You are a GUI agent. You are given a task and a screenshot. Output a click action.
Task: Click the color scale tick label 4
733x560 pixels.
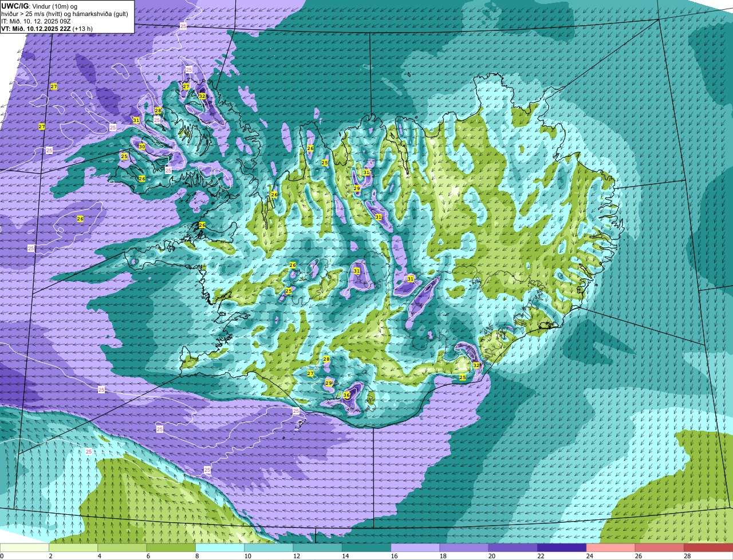pos(99,556)
